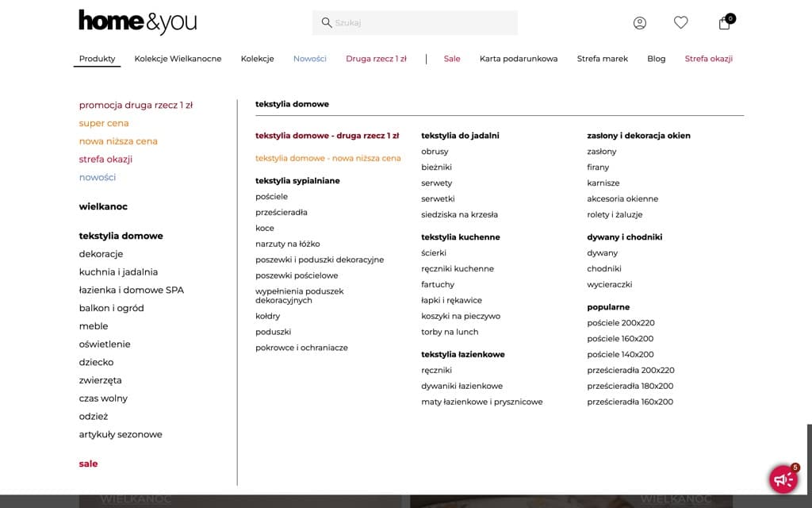Click the magnifier icon in search bar
Viewport: 812px width, 508px height.
(x=326, y=22)
